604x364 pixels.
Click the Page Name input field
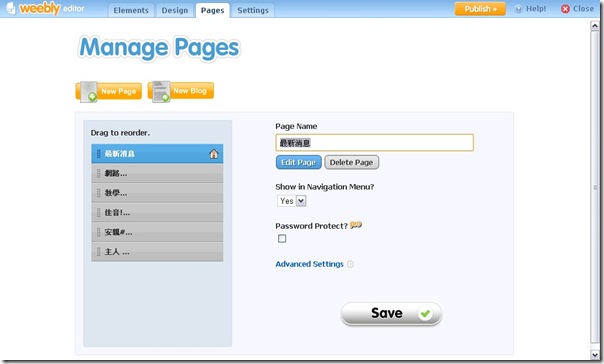374,143
